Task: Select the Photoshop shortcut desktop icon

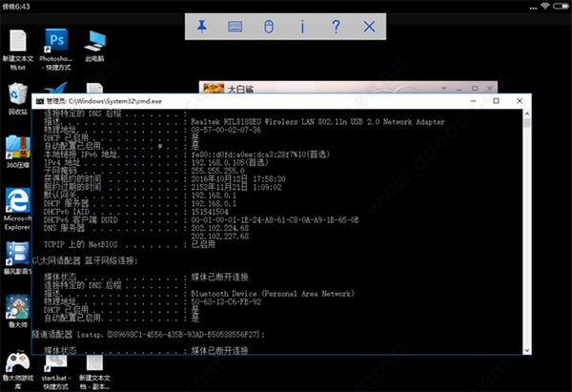Action: (x=56, y=50)
